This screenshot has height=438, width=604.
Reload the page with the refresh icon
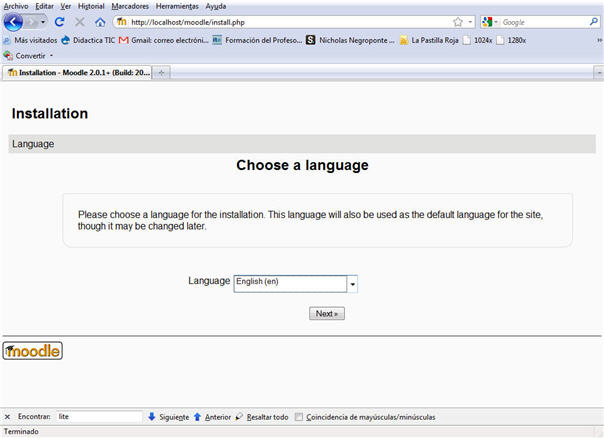click(x=59, y=22)
